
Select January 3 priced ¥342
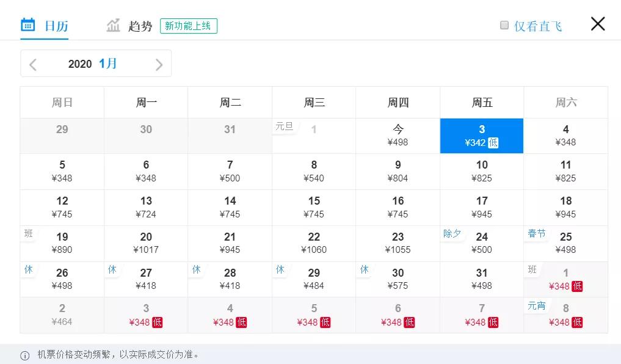coord(482,136)
